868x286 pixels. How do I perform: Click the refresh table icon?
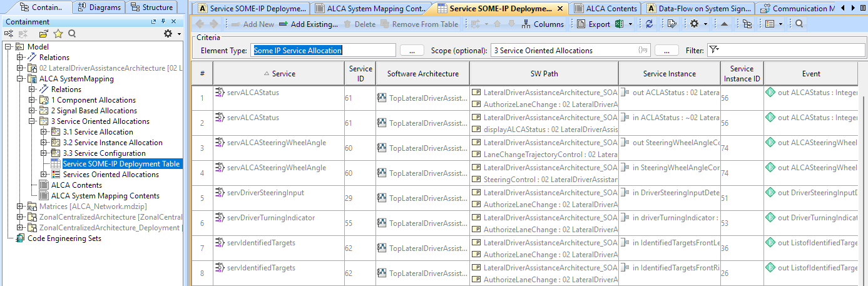[649, 24]
